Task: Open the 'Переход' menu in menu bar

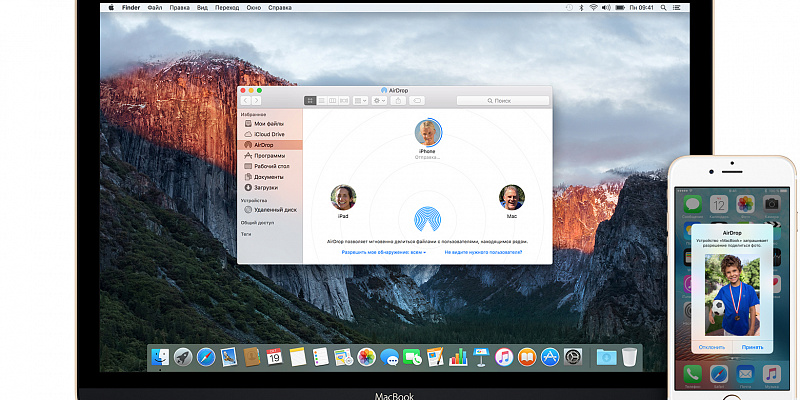Action: [226, 8]
